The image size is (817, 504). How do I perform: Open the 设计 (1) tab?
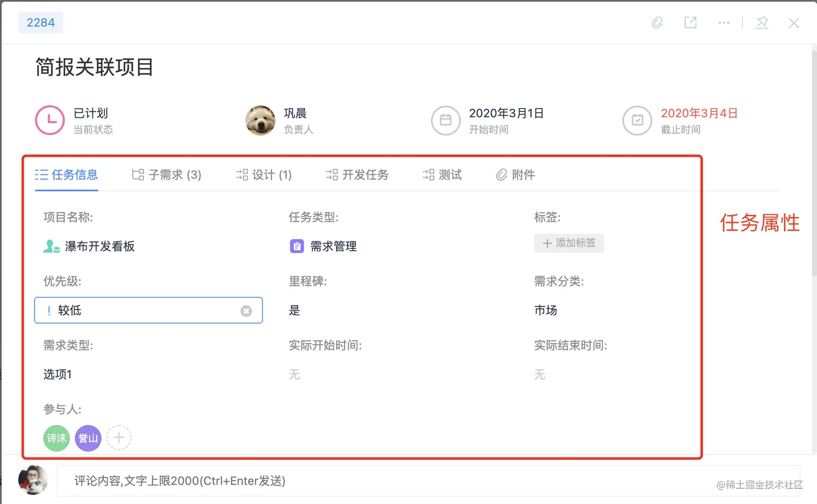click(x=264, y=174)
